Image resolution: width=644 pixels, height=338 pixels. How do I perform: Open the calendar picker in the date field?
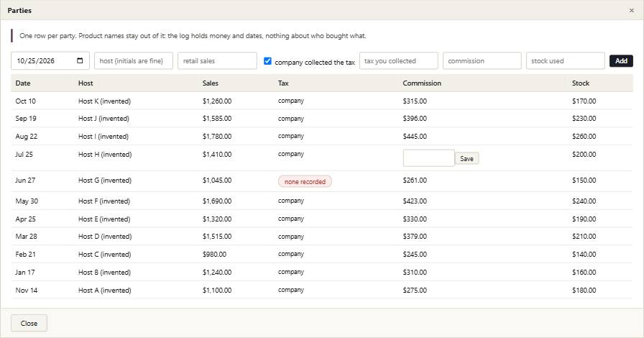click(x=80, y=61)
